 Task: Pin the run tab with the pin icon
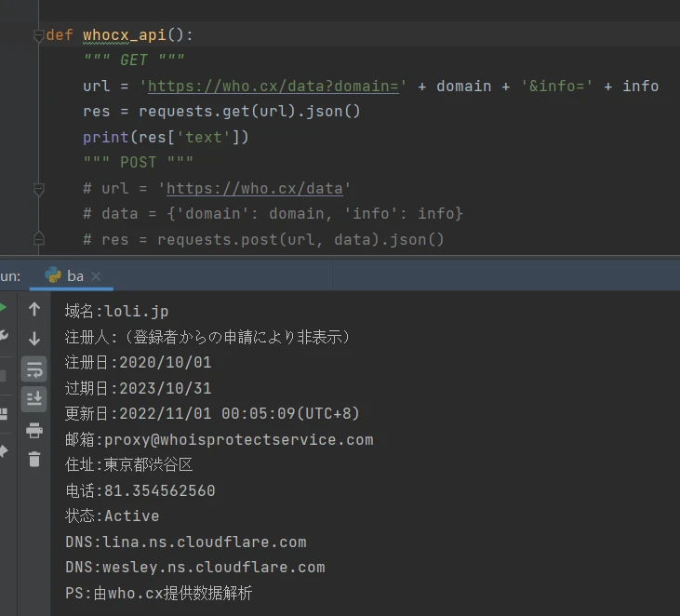click(3, 451)
